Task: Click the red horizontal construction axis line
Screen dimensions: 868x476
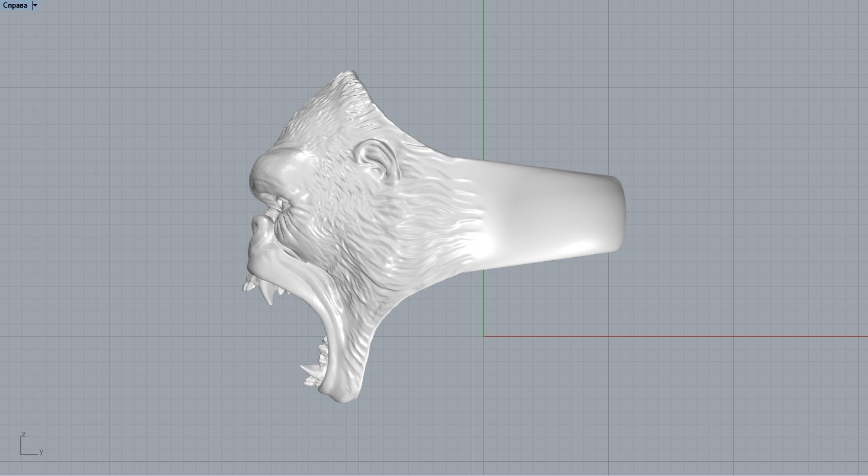Action: pos(675,336)
